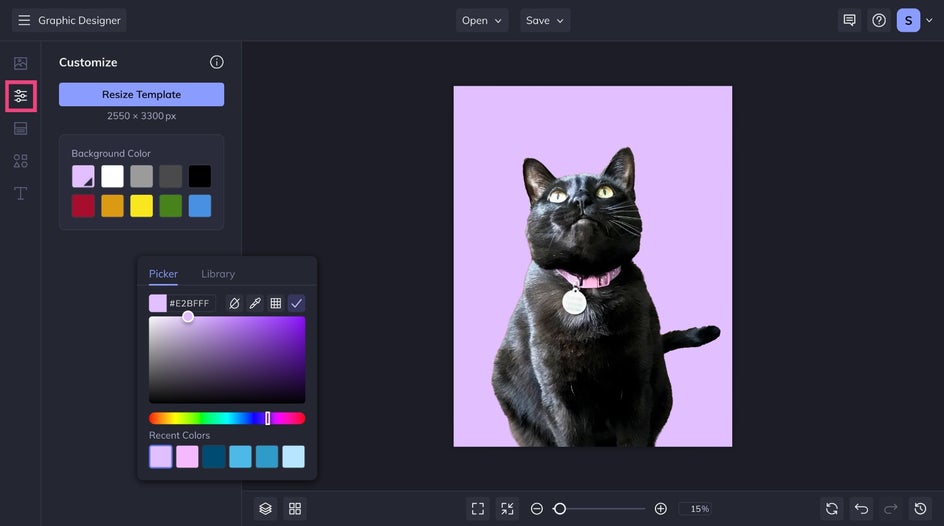944x526 pixels.
Task: Select the light gray background swatch
Action: (x=141, y=176)
